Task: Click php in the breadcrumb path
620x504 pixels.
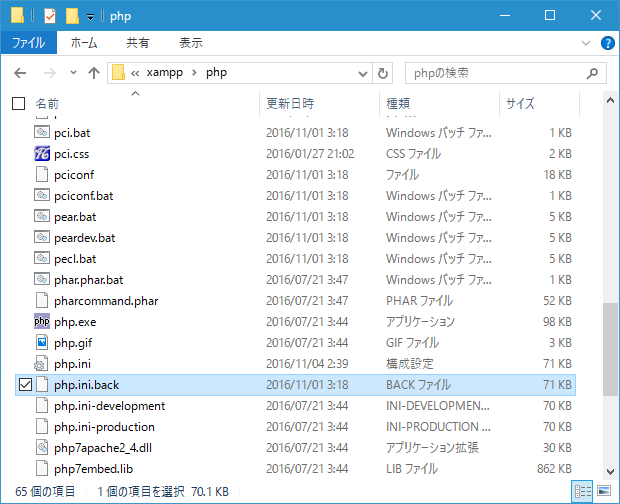Action: (x=216, y=73)
